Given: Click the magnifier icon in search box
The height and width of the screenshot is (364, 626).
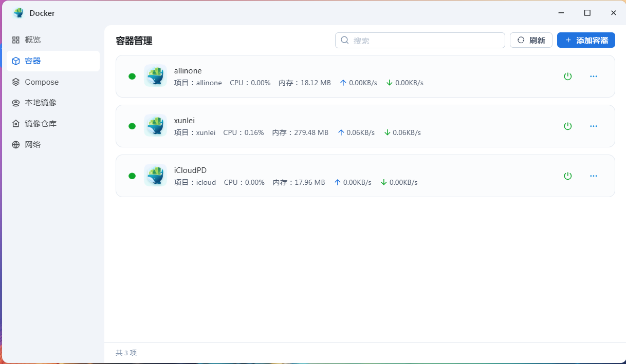Looking at the screenshot, I should (x=345, y=40).
